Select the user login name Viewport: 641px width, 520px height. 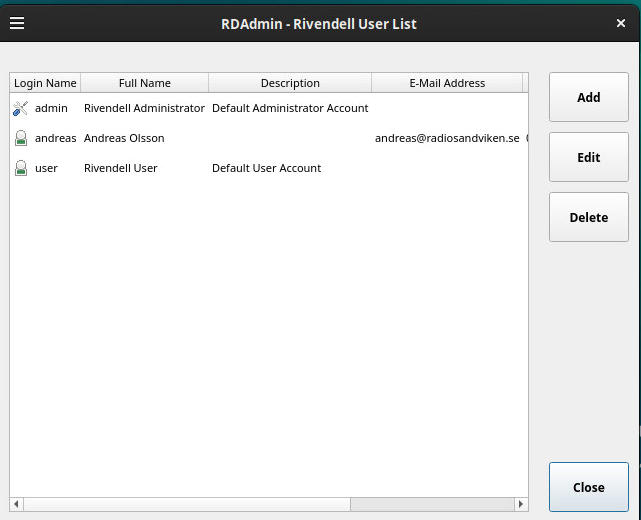[x=46, y=168]
